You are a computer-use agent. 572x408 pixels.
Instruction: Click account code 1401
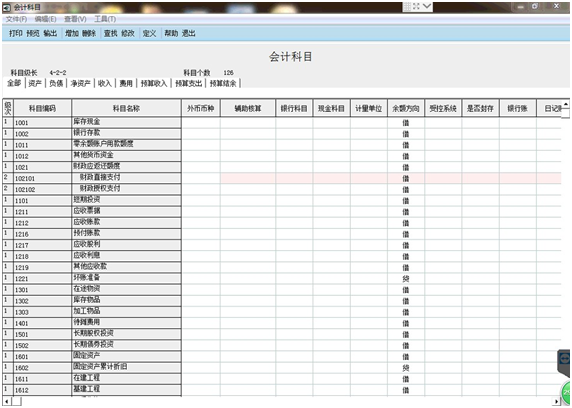pos(22,323)
